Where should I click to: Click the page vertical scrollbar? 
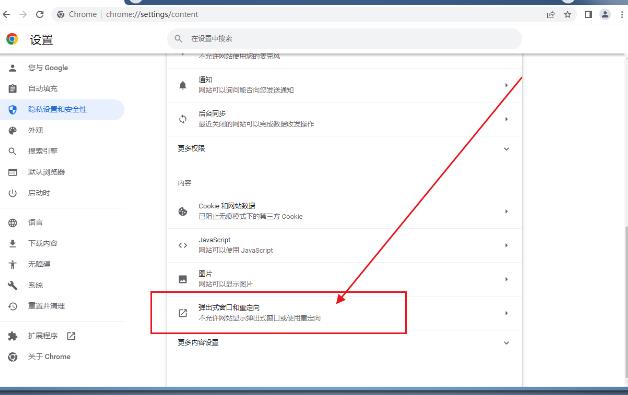tap(626, 302)
